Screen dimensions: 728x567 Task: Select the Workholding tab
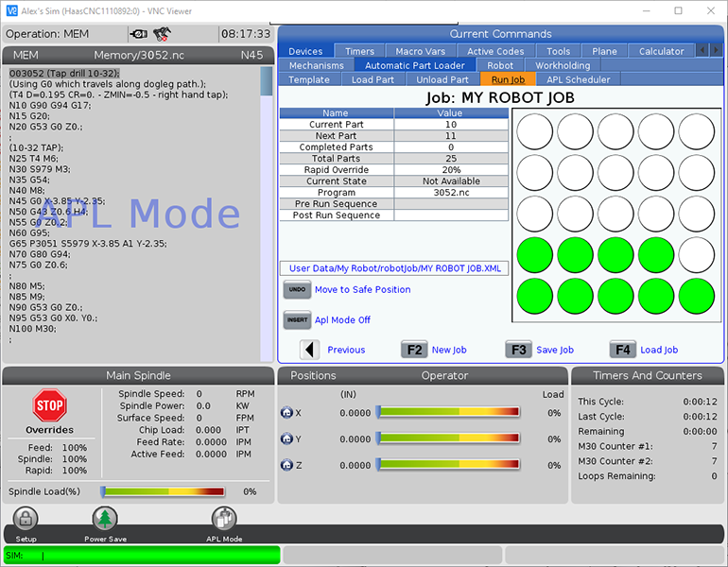[x=563, y=65]
